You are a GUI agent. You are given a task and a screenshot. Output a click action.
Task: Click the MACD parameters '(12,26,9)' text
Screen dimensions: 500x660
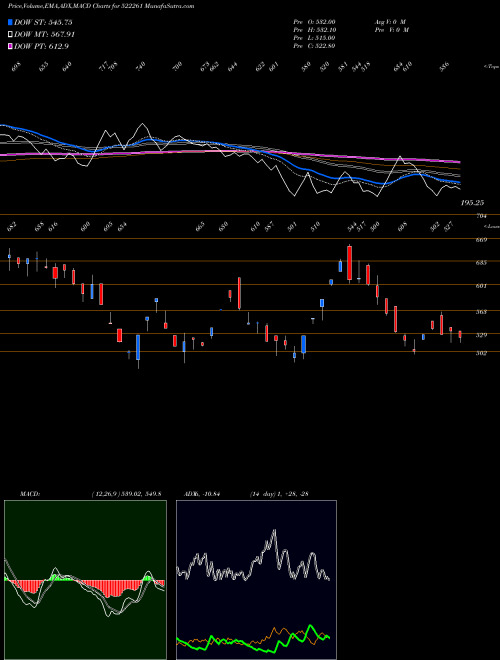(x=106, y=493)
